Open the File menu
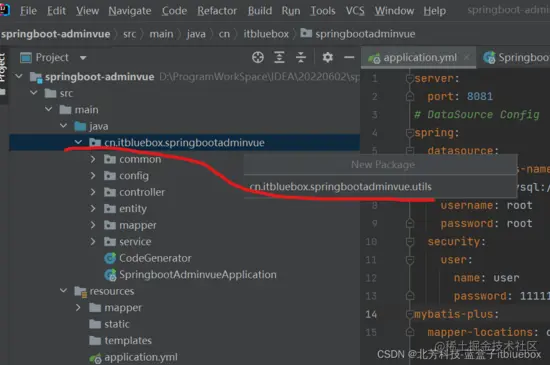550x365 pixels. coord(28,11)
